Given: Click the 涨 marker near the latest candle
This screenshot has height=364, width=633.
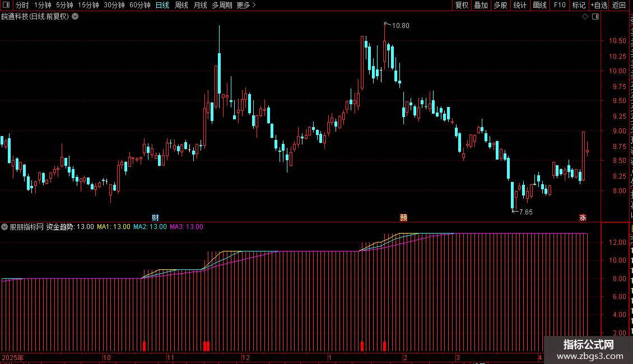Looking at the screenshot, I should click(583, 217).
